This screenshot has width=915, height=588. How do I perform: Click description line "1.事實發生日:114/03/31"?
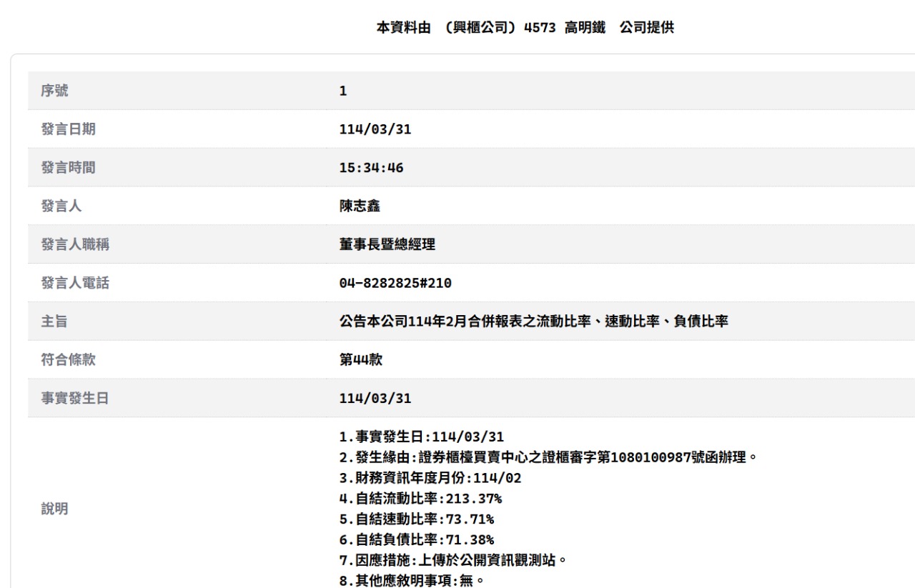click(422, 437)
